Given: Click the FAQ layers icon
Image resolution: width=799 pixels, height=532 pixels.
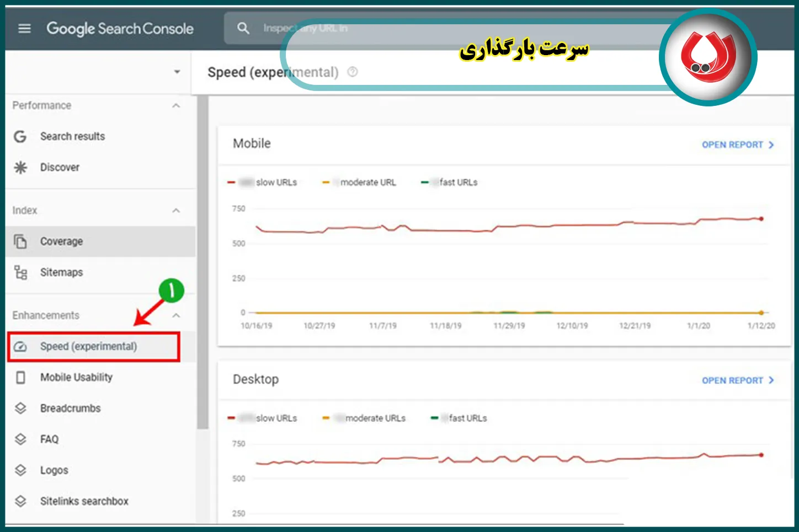Looking at the screenshot, I should (20, 439).
